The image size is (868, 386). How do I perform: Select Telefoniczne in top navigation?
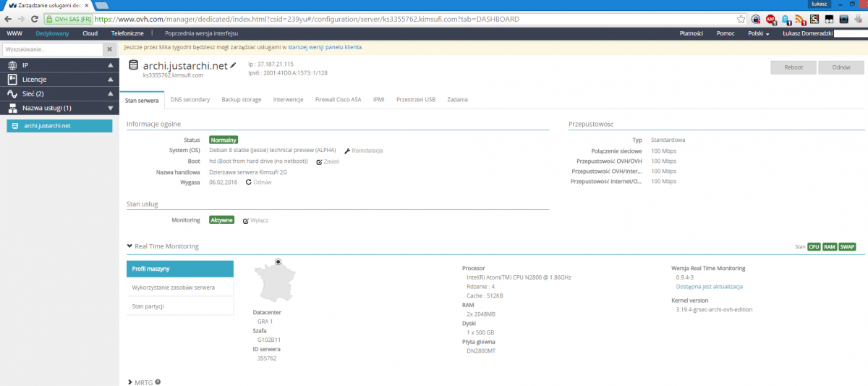pos(127,33)
